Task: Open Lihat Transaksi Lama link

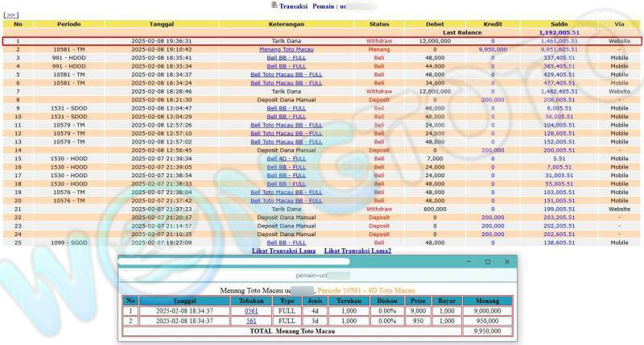Action: [x=284, y=251]
